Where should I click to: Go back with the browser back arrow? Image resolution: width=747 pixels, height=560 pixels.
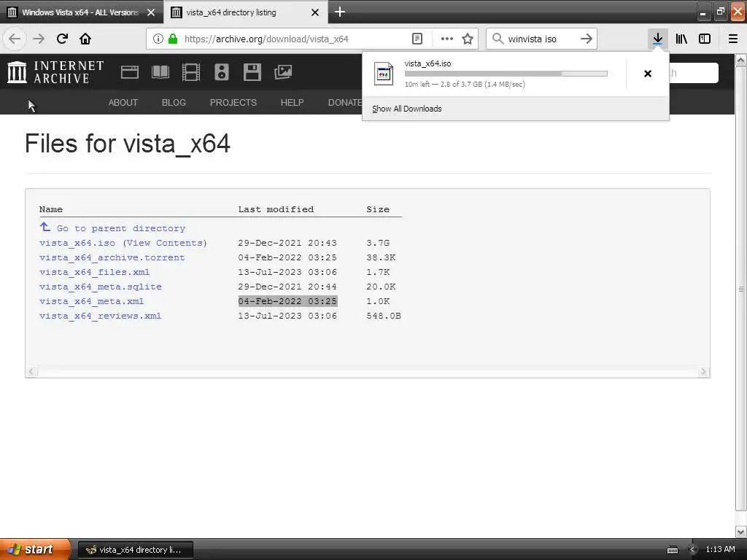[15, 39]
